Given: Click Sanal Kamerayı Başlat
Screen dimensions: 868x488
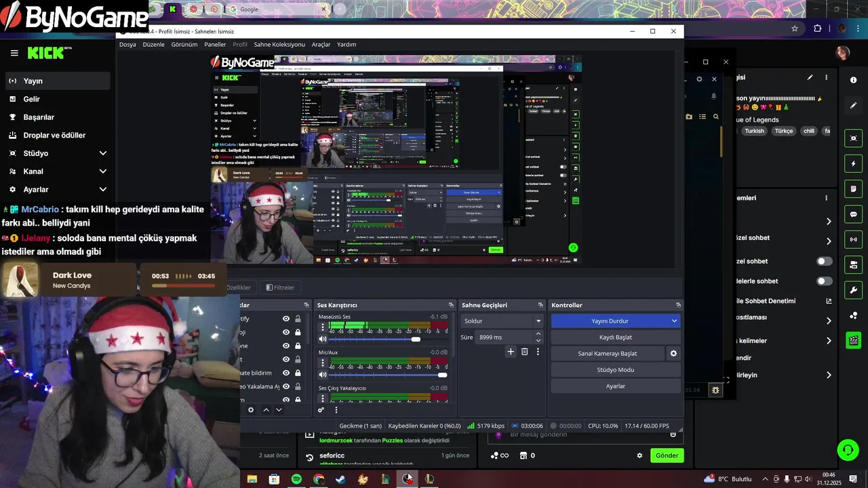Looking at the screenshot, I should [x=608, y=353].
